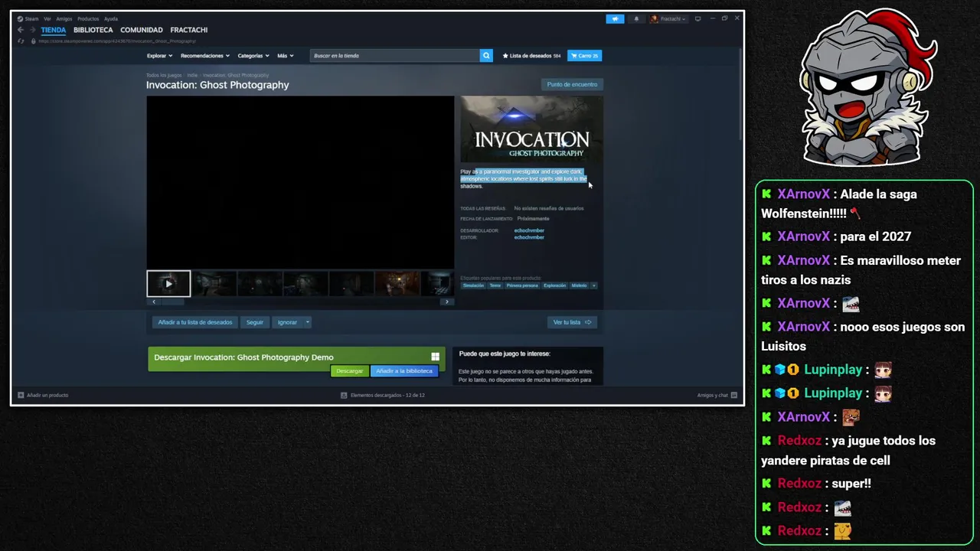Click the Invocation header capsule image
This screenshot has width=980, height=551.
click(x=531, y=129)
